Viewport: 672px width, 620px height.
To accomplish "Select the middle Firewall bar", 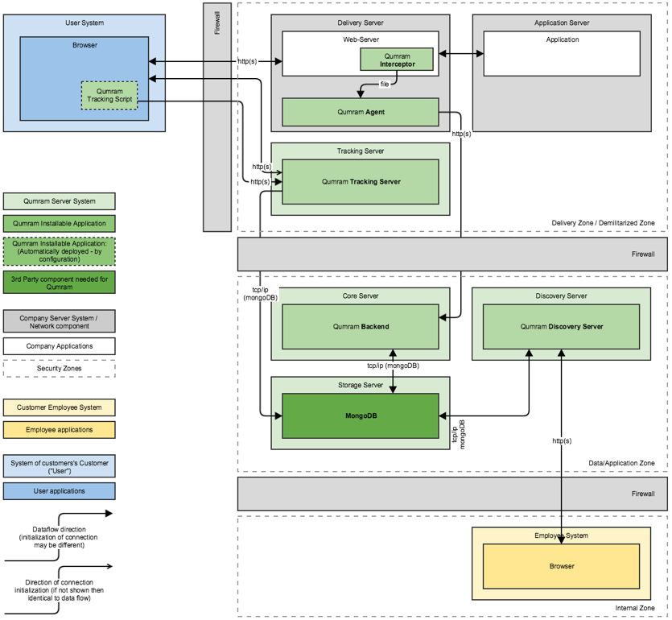I will (451, 253).
